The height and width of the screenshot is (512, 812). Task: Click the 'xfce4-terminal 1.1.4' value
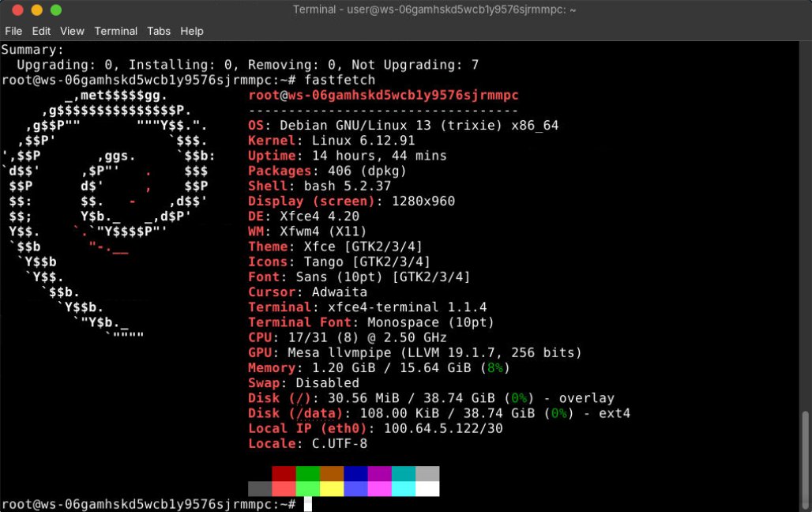(x=407, y=307)
